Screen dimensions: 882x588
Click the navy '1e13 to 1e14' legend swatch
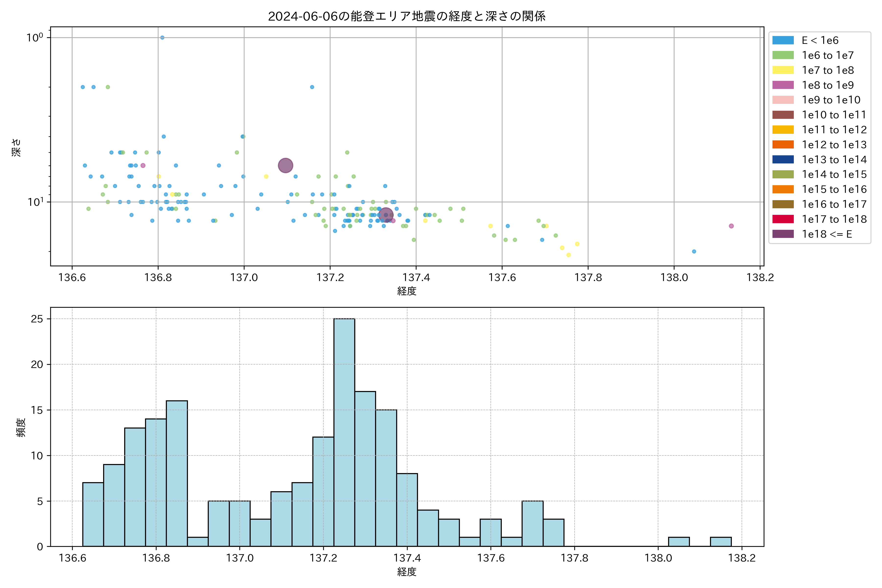pyautogui.click(x=783, y=160)
